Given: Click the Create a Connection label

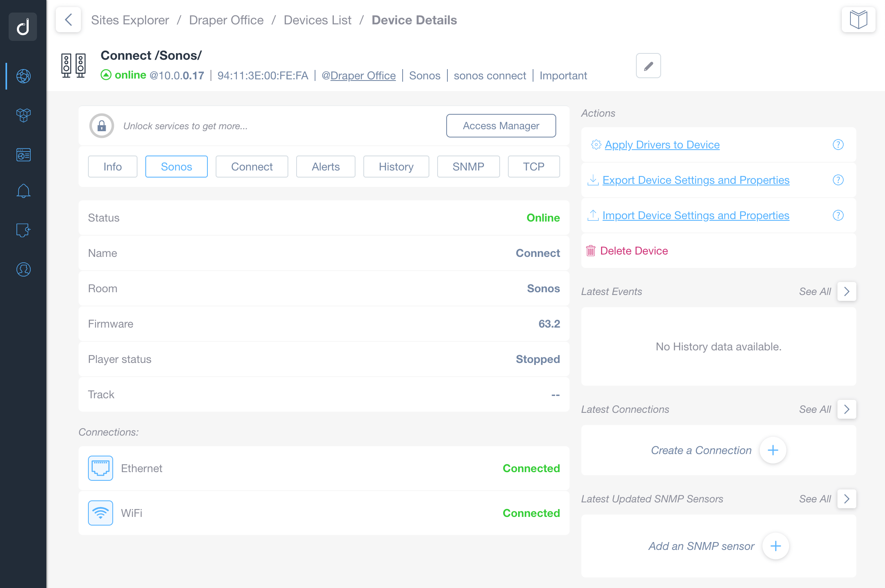Looking at the screenshot, I should point(701,450).
